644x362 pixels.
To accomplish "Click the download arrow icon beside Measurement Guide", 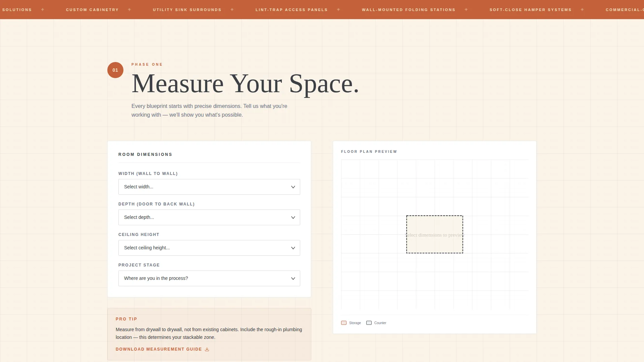I will coord(207,349).
